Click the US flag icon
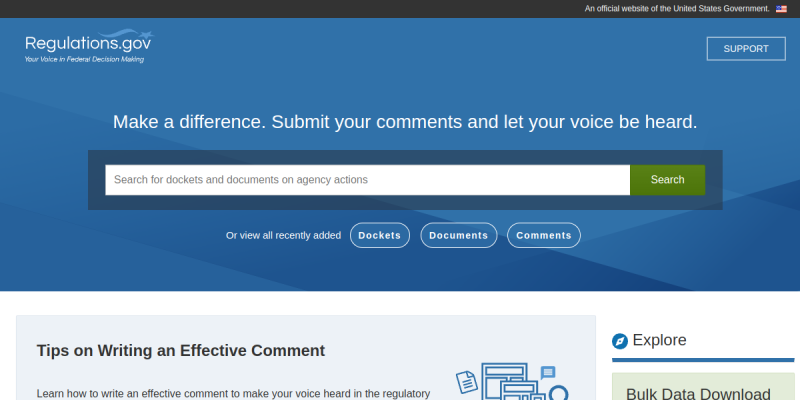Screen dimensions: 800x400 [x=781, y=9]
